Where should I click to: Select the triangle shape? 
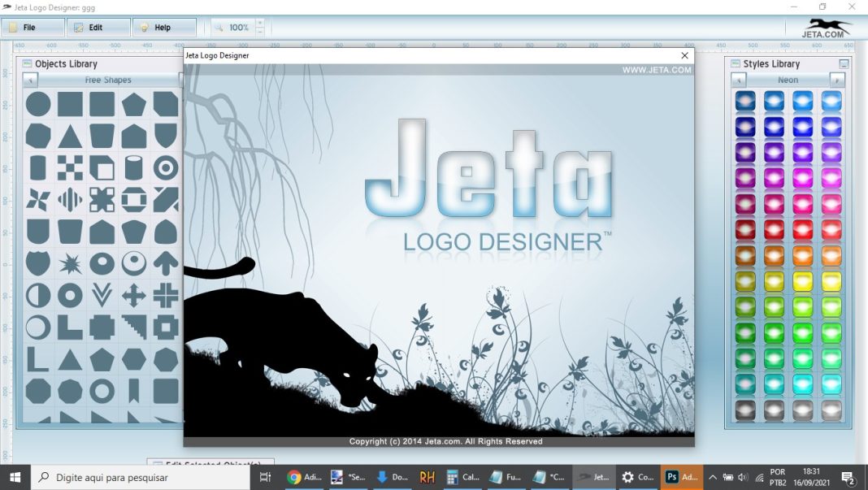(70, 136)
